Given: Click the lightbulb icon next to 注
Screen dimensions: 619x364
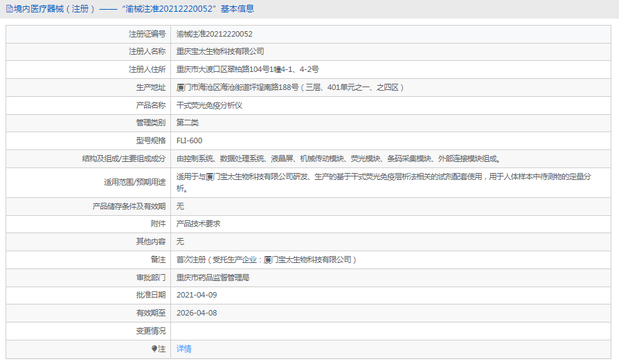Looking at the screenshot, I should click(154, 349).
